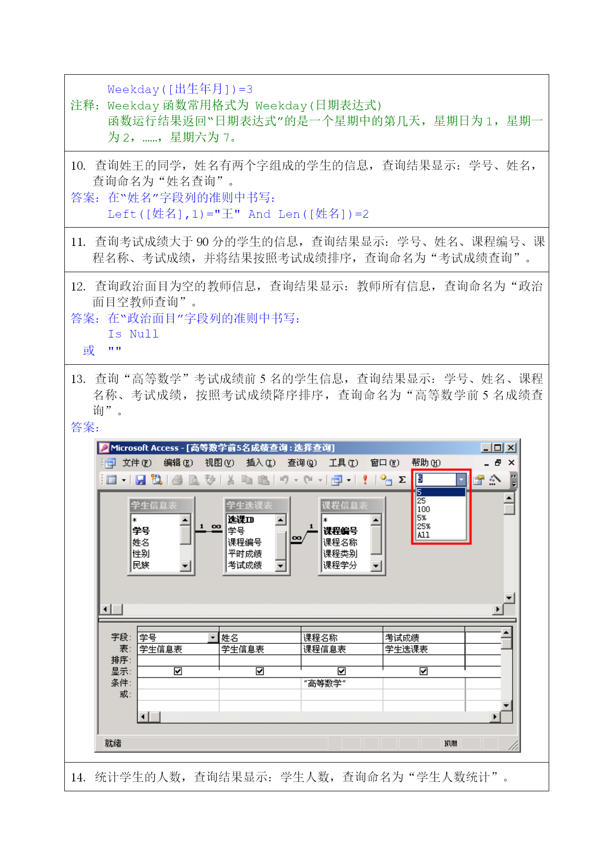Screen dimensions: 614x868
Task: Click the 排序 cell under 考试成绩
Action: pyautogui.click(x=424, y=660)
